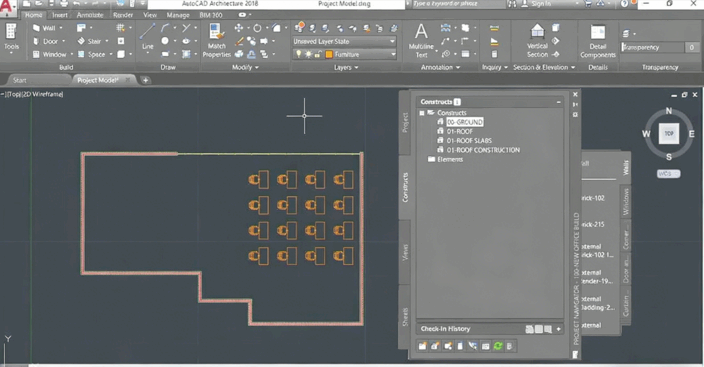Select the Line draw tool

click(147, 37)
